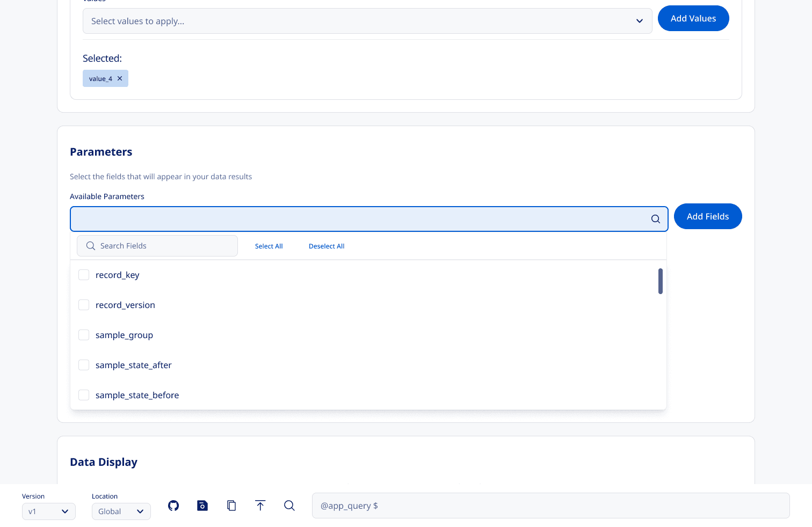Click Deselect All link
Screen dimensions: 812x527
click(x=327, y=246)
